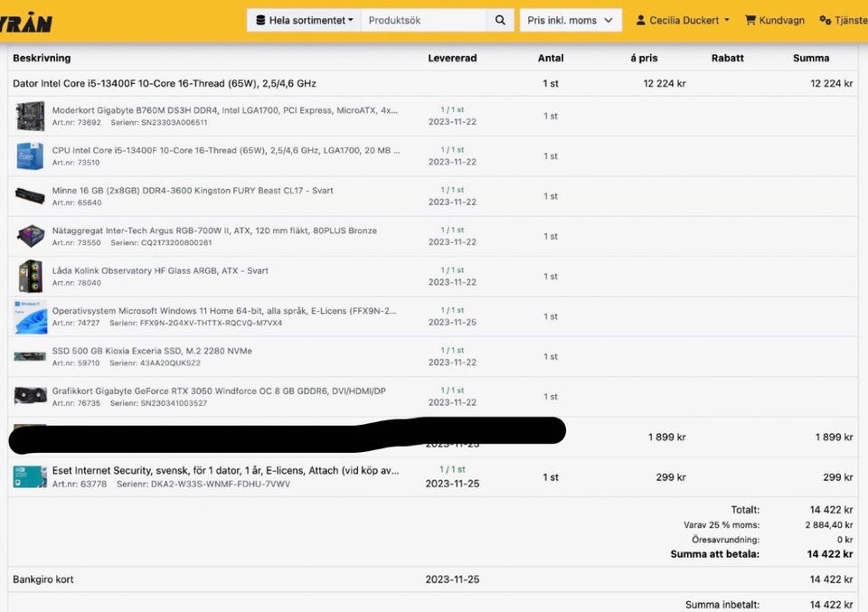Open Operativsystem Microsoft Windows 11 link
868x612 pixels.
(x=224, y=310)
